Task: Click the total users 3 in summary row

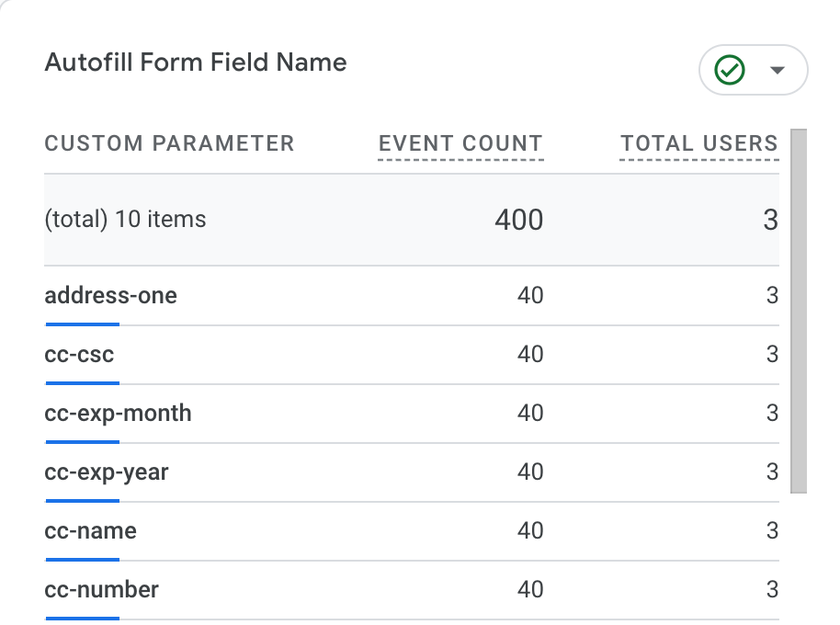Action: 771,220
